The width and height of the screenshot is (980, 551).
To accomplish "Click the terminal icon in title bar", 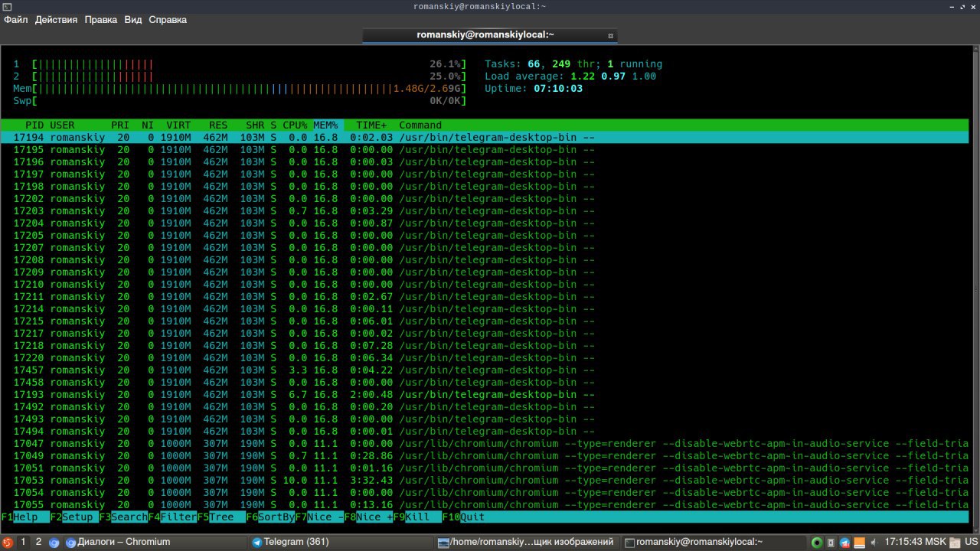I will [7, 6].
